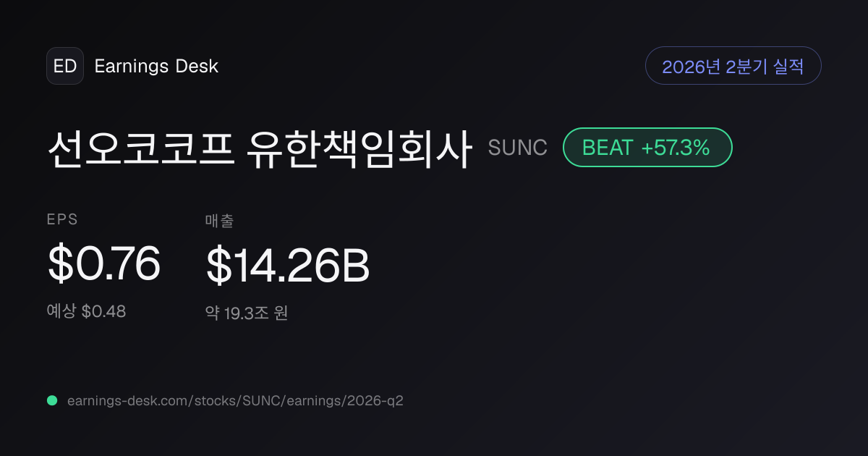The image size is (868, 456).
Task: Select the EPS label
Action: tap(62, 220)
